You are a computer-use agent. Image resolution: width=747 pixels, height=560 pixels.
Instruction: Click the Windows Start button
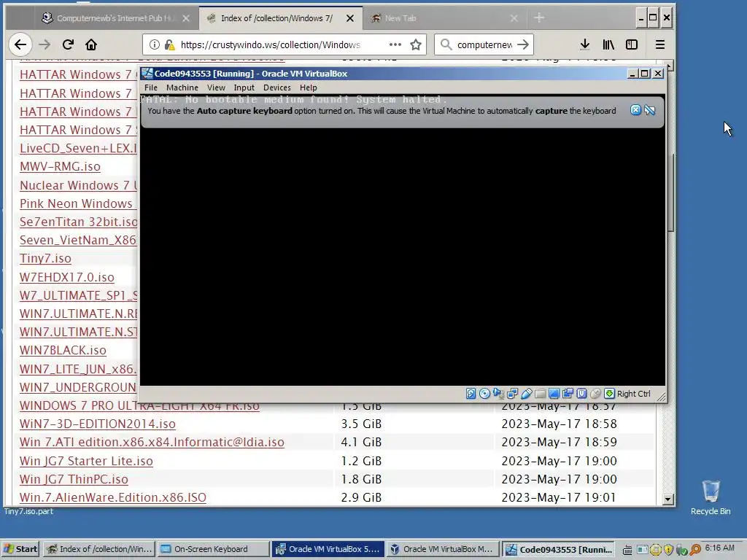20,549
